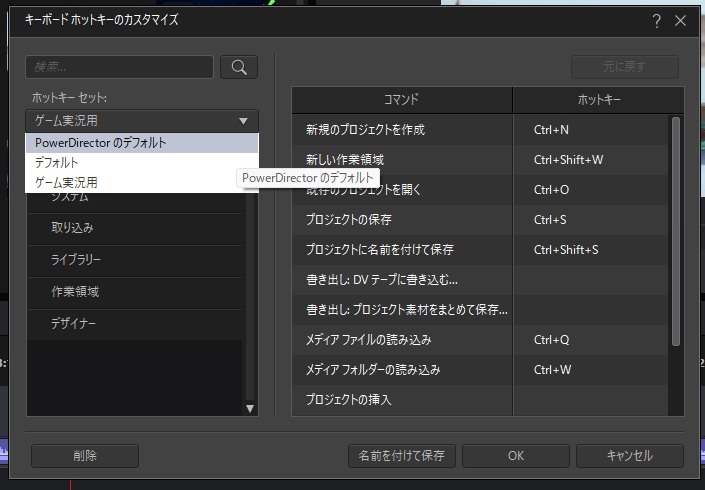705x490 pixels.
Task: Select the 作業領域 category
Action: (135, 292)
